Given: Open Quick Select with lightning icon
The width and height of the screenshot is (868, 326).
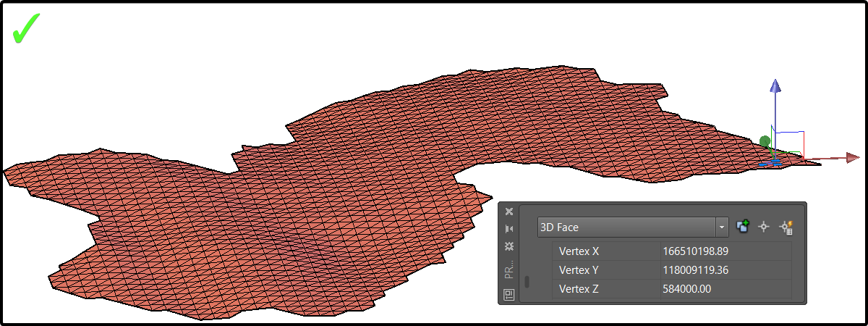Looking at the screenshot, I should point(786,227).
